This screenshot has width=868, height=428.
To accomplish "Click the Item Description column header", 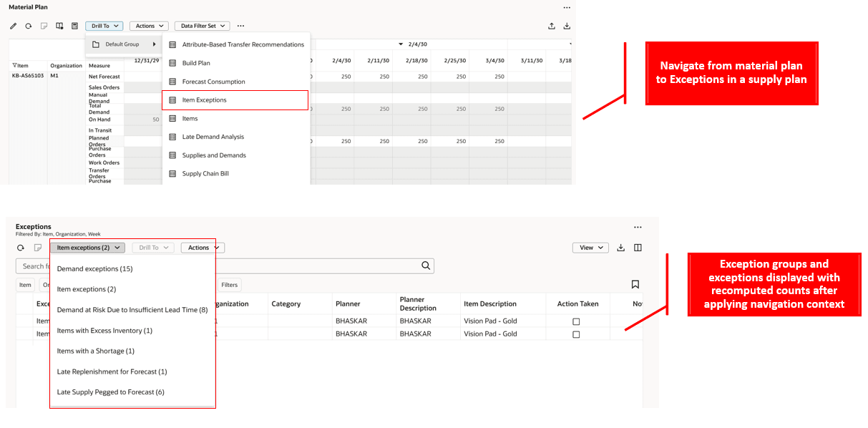I will tap(489, 304).
